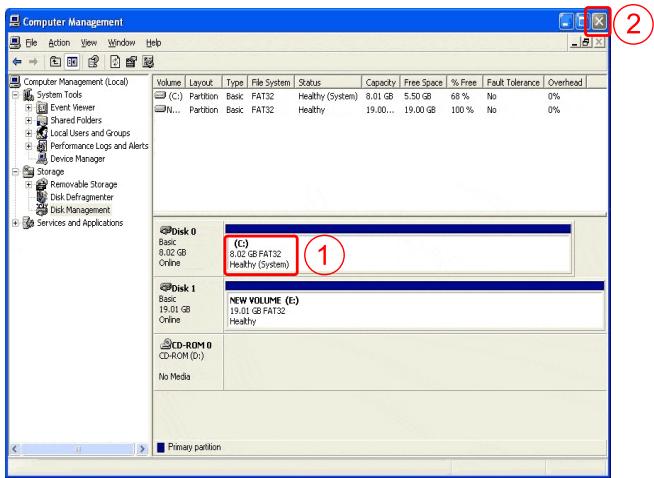The width and height of the screenshot is (654, 478).
Task: Click the Computer Management title bar icon
Action: coord(15,21)
